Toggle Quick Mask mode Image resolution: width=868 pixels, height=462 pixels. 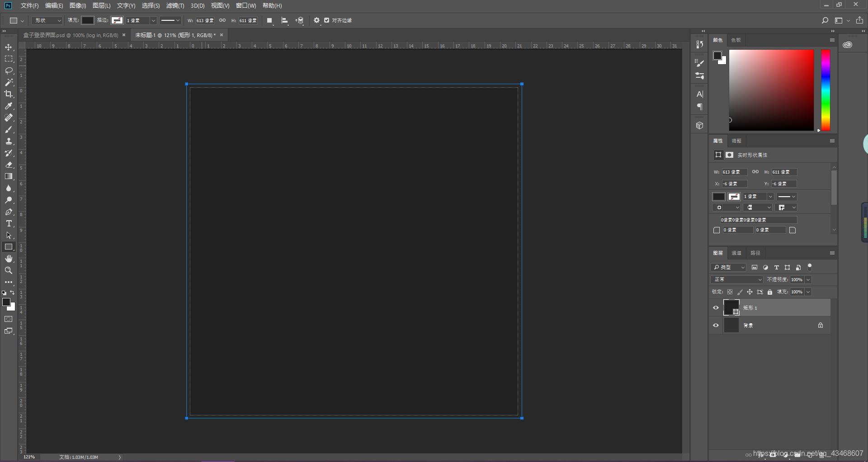(9, 319)
